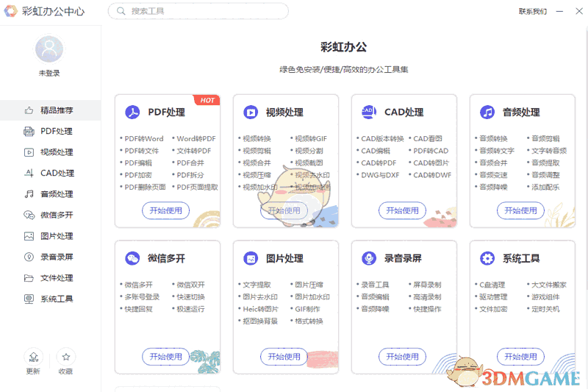Image resolution: width=588 pixels, height=392 pixels.
Task: Click 开始使用 in the 图片处理 card
Action: tap(284, 357)
